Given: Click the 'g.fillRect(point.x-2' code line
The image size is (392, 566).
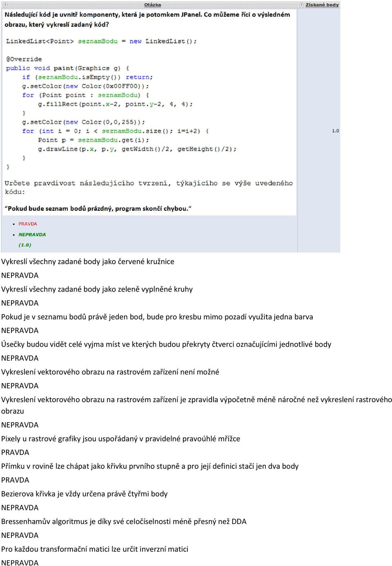Looking at the screenshot, I should pos(115,104).
